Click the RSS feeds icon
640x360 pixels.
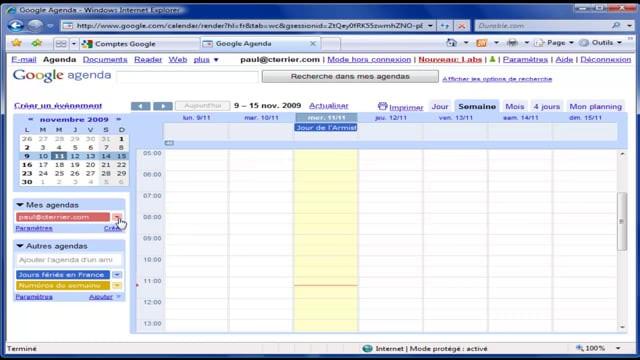482,42
